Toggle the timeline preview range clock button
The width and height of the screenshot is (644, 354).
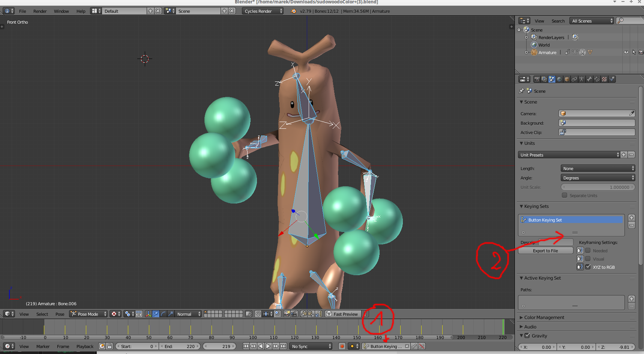[x=102, y=346]
